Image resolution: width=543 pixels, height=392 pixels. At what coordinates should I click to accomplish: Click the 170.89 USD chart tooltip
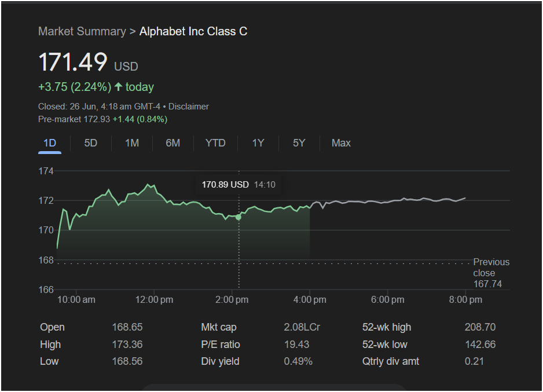(x=239, y=185)
